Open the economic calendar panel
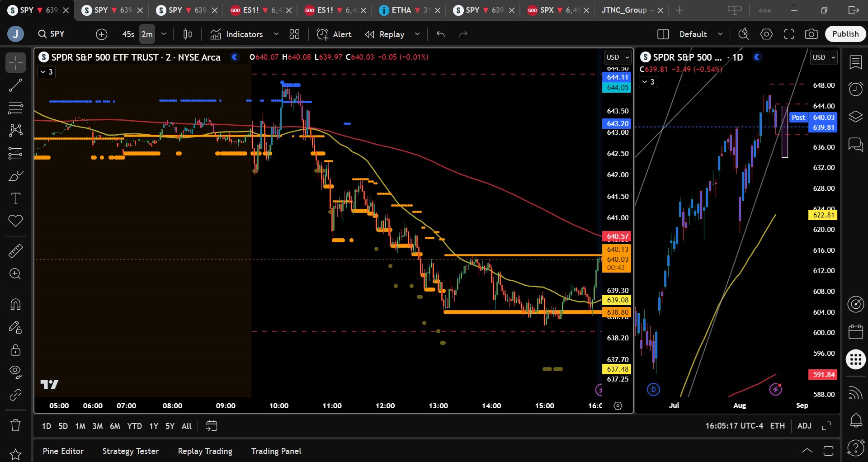The height and width of the screenshot is (462, 868). click(856, 331)
